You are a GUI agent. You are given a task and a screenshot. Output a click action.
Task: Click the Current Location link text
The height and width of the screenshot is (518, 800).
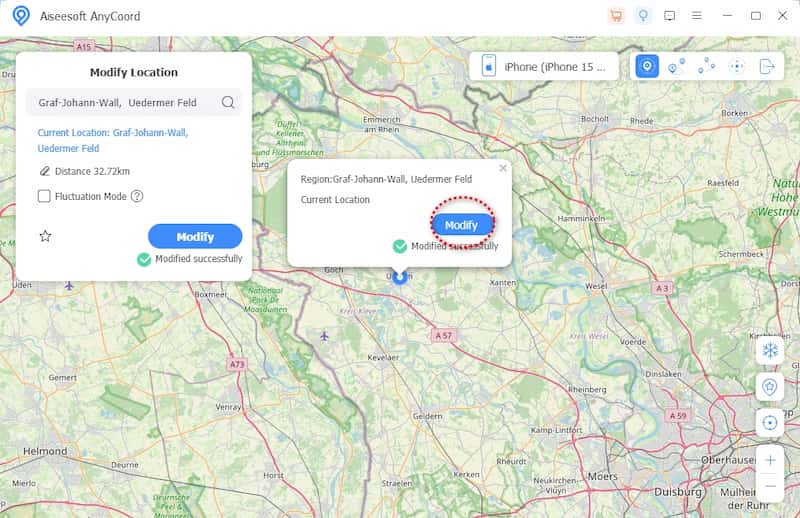(113, 140)
